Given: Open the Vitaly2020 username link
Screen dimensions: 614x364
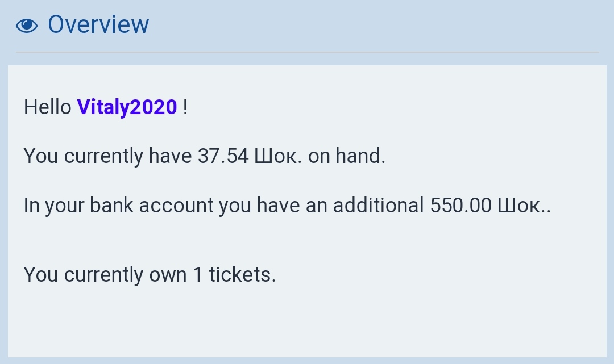Looking at the screenshot, I should coord(127,107).
